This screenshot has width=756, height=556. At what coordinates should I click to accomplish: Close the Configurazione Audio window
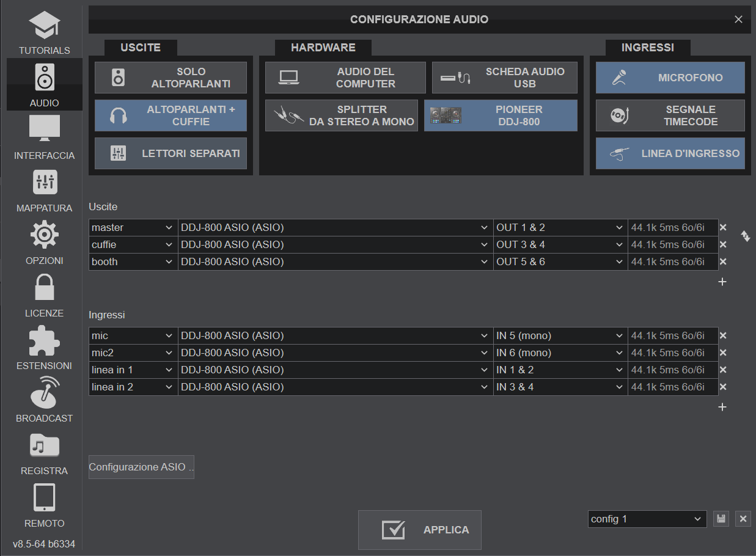[x=738, y=20]
